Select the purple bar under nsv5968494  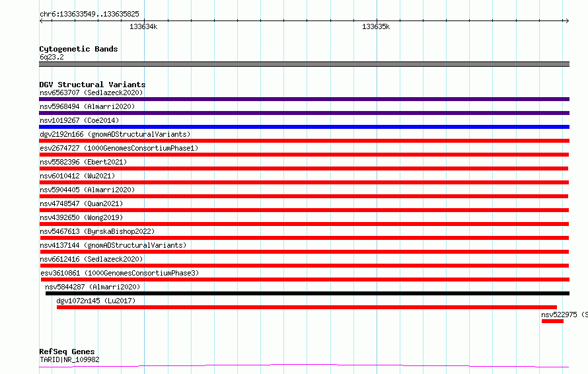tap(304, 113)
